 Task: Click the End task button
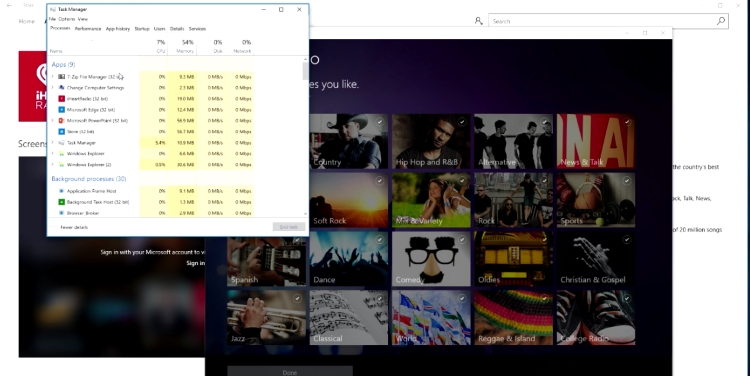288,227
